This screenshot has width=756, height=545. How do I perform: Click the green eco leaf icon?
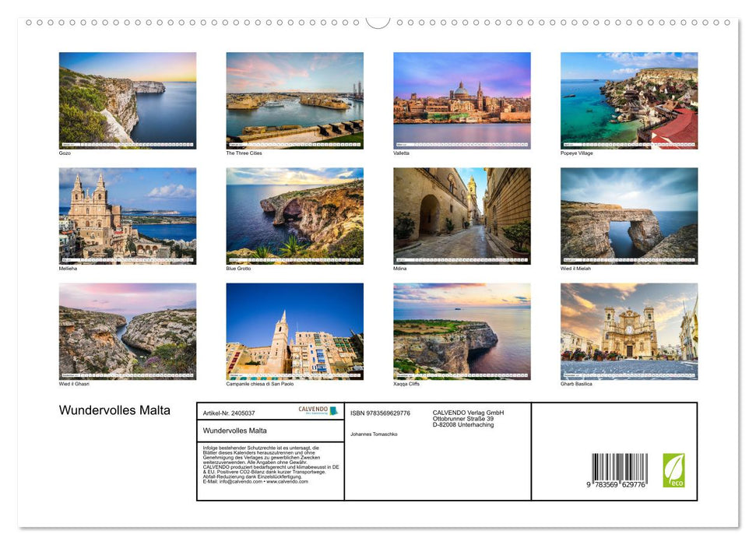(x=673, y=470)
